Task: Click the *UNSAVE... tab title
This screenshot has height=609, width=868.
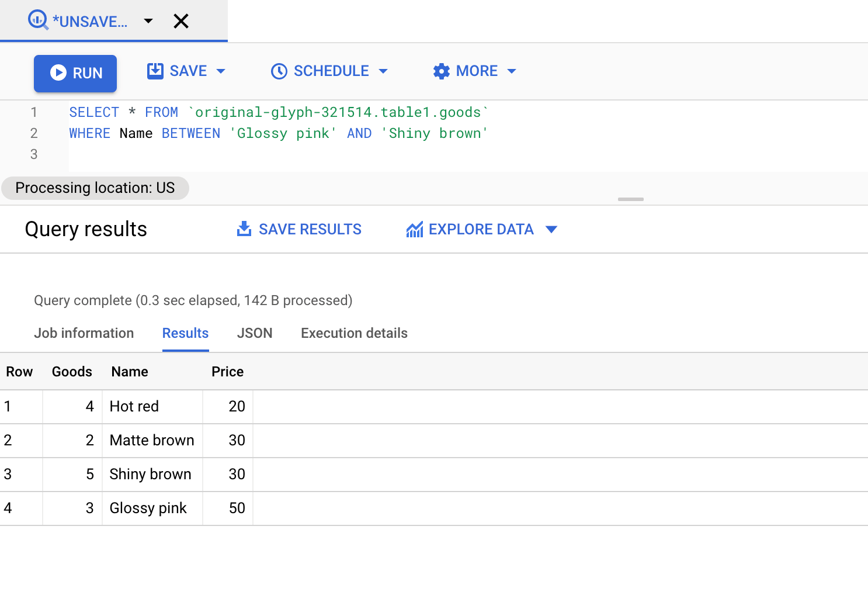Action: coord(90,22)
